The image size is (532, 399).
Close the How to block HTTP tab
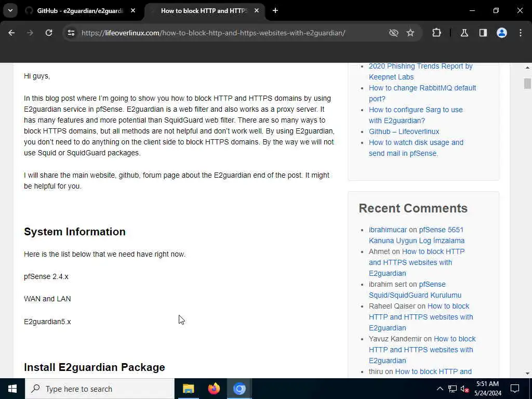click(x=257, y=11)
